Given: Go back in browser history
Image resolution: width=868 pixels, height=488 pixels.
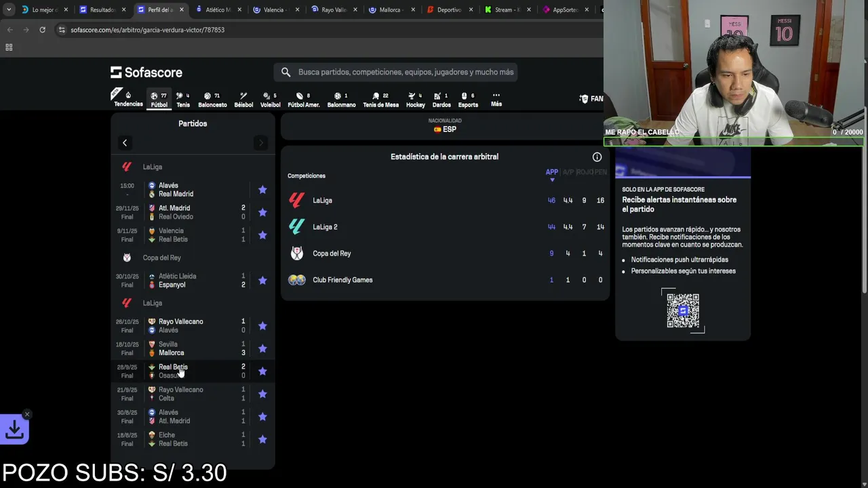Looking at the screenshot, I should point(10,30).
